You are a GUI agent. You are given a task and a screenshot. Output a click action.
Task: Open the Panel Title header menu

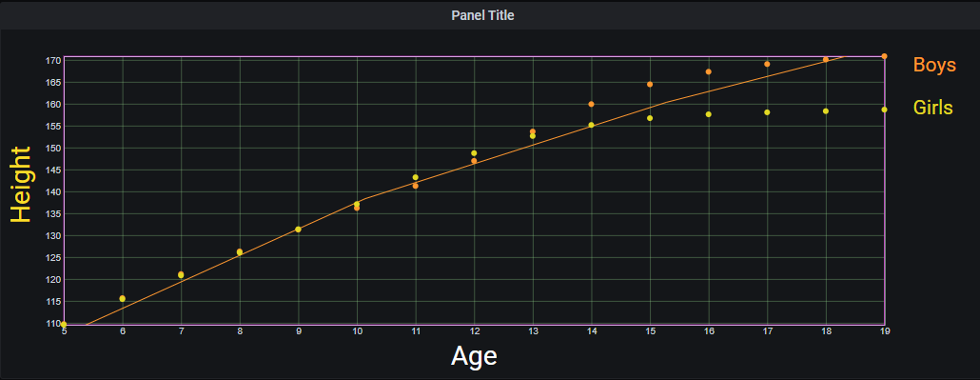[x=482, y=15]
